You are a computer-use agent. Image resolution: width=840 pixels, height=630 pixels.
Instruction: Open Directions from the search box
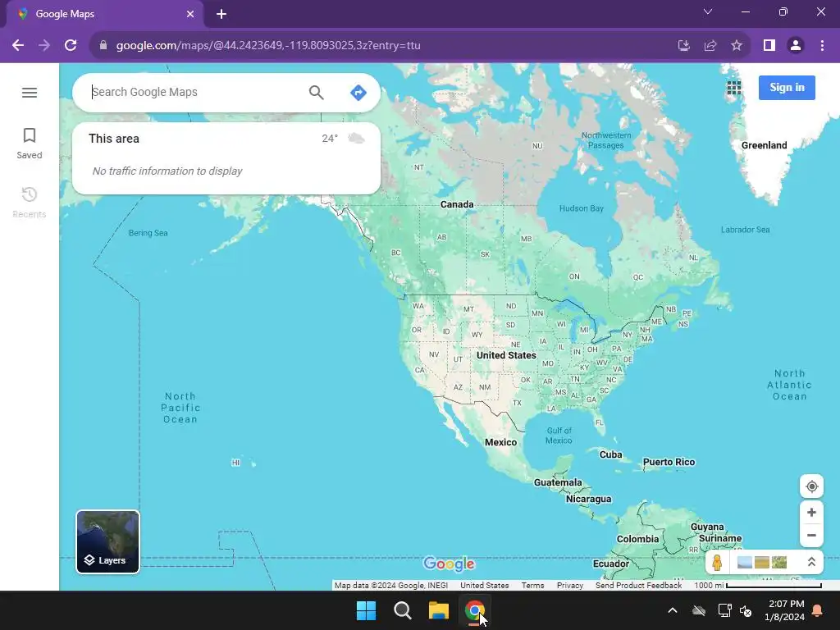(x=358, y=93)
